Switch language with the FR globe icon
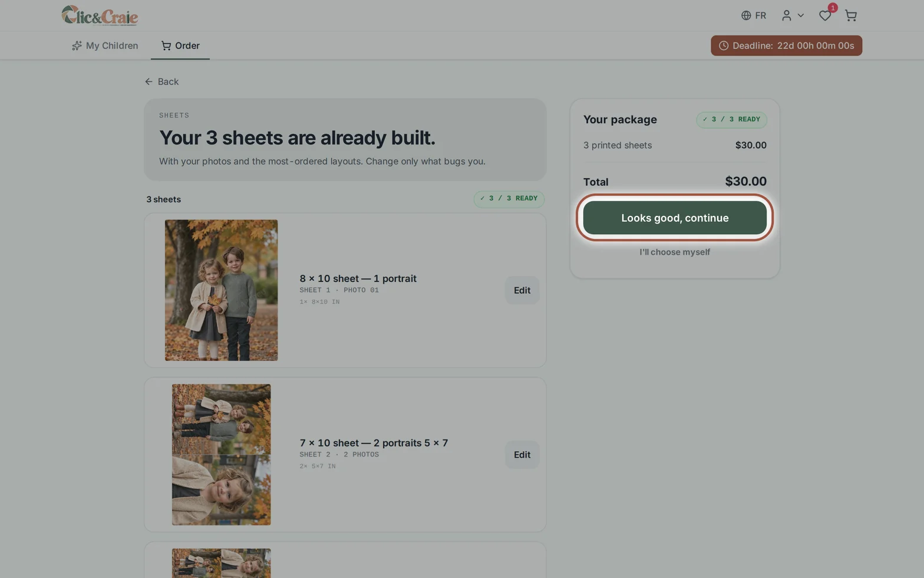This screenshot has height=578, width=924. [754, 15]
